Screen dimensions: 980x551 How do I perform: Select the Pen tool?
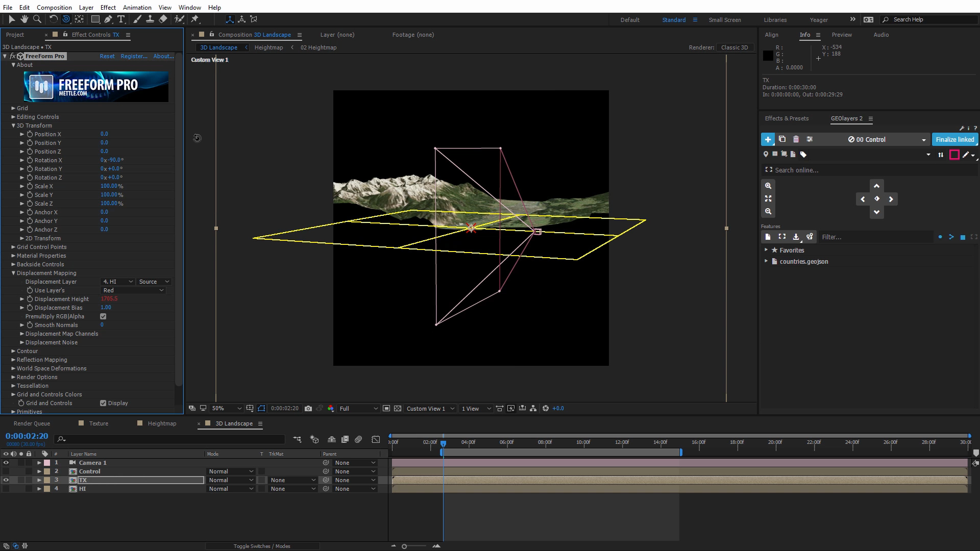coord(108,19)
